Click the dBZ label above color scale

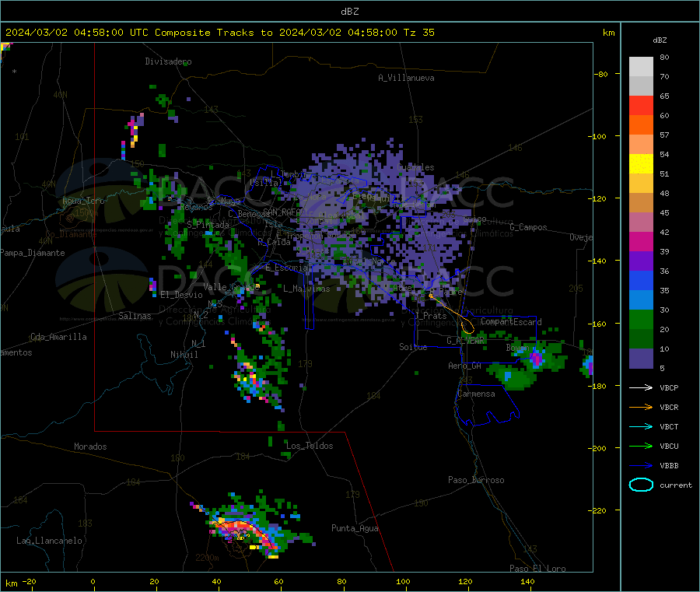[660, 40]
